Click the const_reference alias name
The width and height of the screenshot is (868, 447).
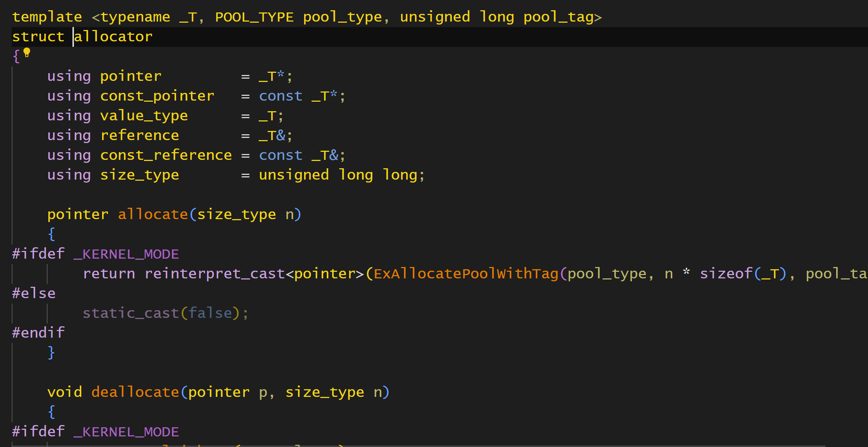[x=166, y=155]
